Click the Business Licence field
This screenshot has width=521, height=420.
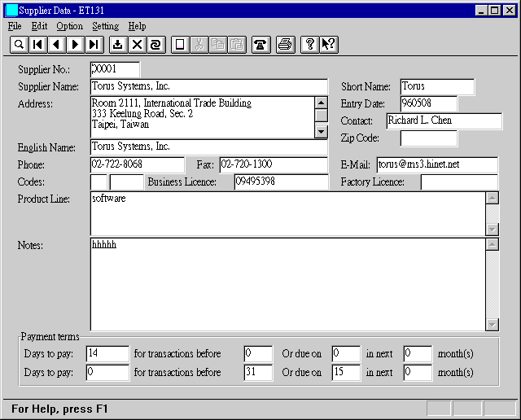(282, 182)
